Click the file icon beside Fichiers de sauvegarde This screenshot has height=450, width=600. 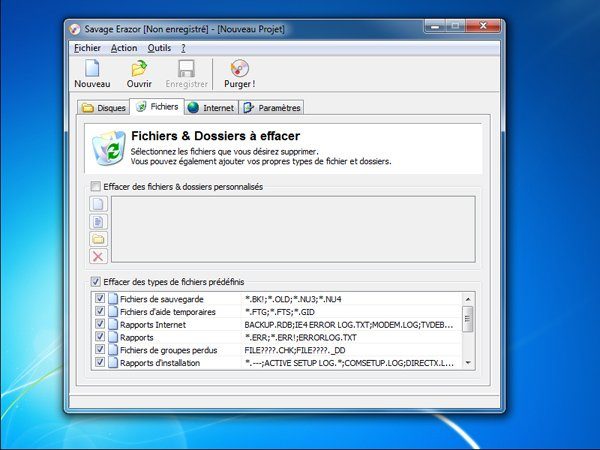112,299
